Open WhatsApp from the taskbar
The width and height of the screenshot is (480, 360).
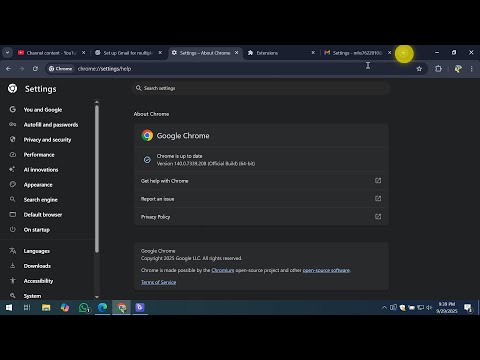coord(84,308)
